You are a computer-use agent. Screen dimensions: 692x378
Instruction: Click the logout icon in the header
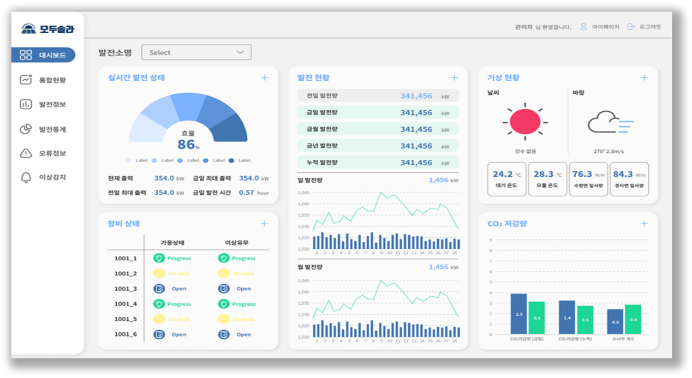[x=631, y=27]
